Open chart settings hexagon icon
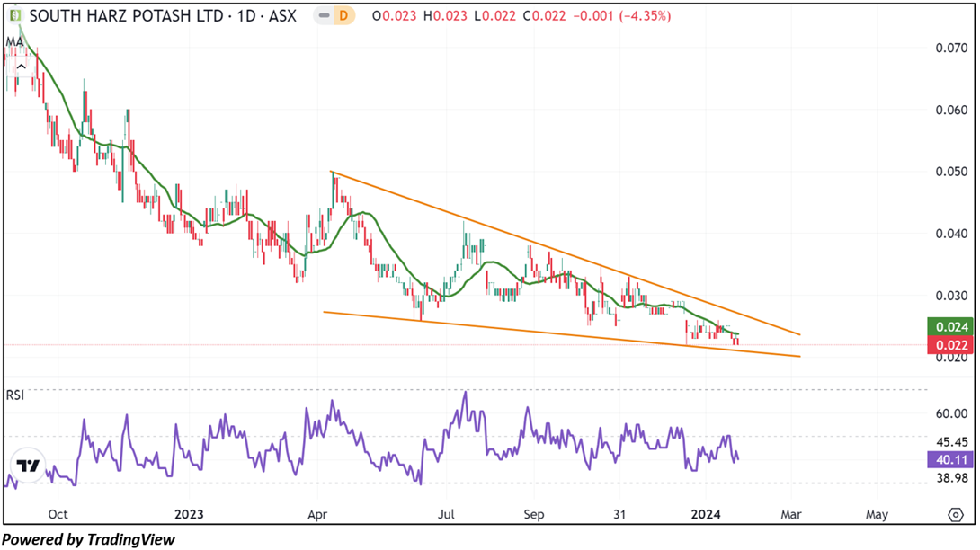Screen dimensions: 980x550 956,514
